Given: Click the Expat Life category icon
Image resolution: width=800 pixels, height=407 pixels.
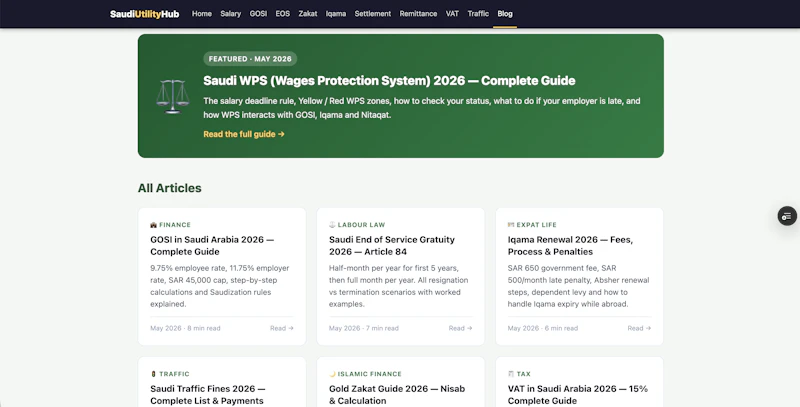Looking at the screenshot, I should [511, 225].
